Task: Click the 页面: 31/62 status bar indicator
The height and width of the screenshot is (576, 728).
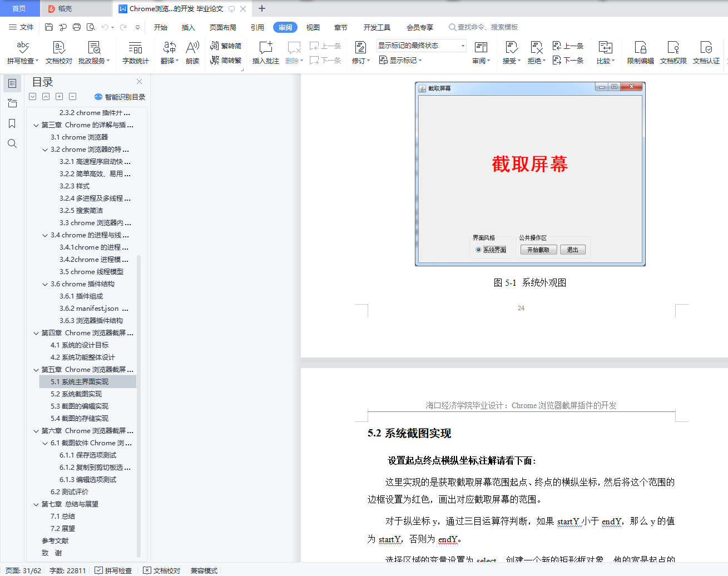Action: coord(23,570)
